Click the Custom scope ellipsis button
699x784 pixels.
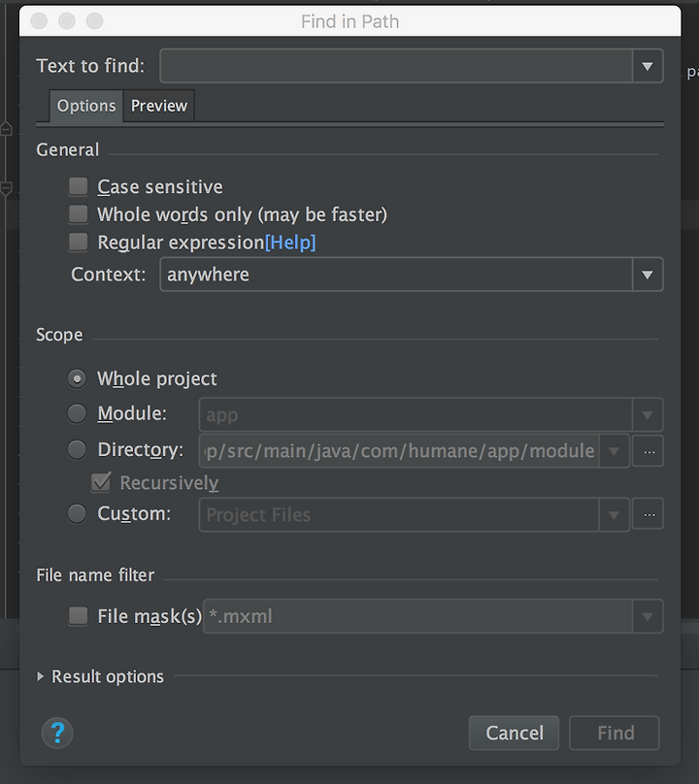pos(648,514)
